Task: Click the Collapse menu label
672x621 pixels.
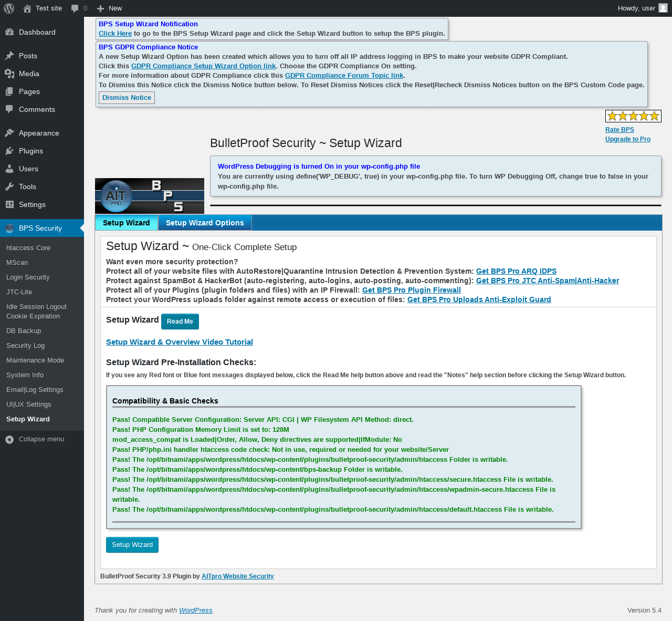Action: [41, 439]
